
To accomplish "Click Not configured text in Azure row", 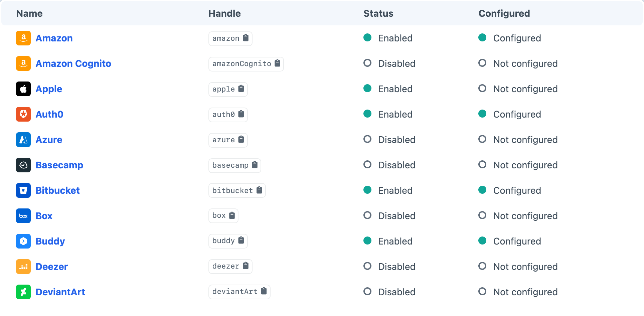I will click(x=525, y=140).
